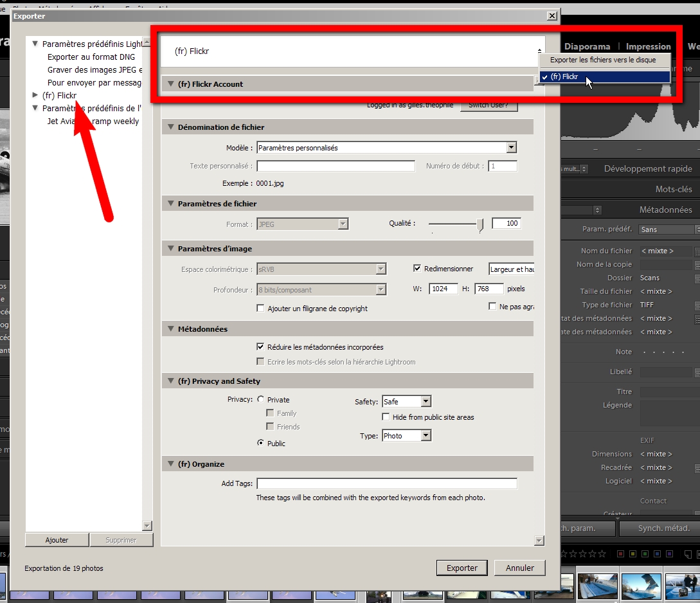Apply the purple color label

pyautogui.click(x=669, y=554)
